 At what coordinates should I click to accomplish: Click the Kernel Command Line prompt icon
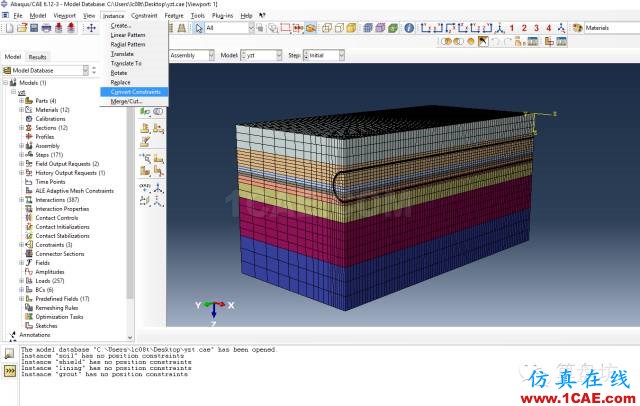pos(10,371)
